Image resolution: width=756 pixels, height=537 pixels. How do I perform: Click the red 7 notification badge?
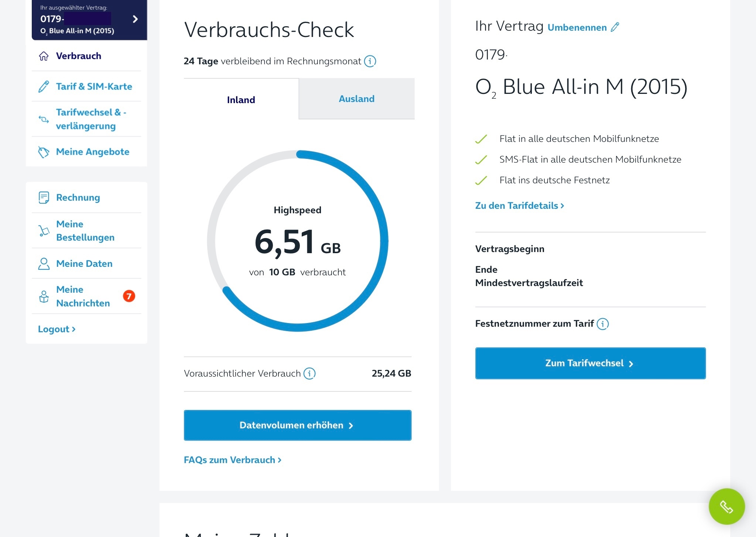[129, 296]
